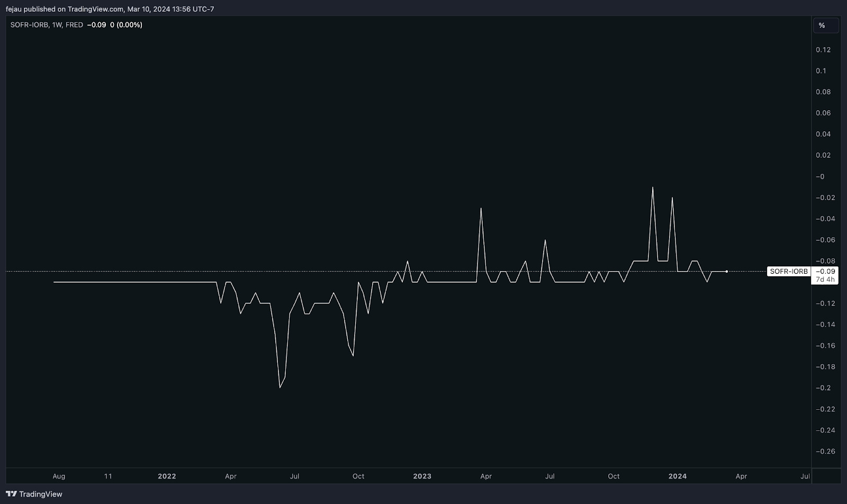Click the TradingView.com attribution text
The image size is (847, 504).
coord(93,8)
